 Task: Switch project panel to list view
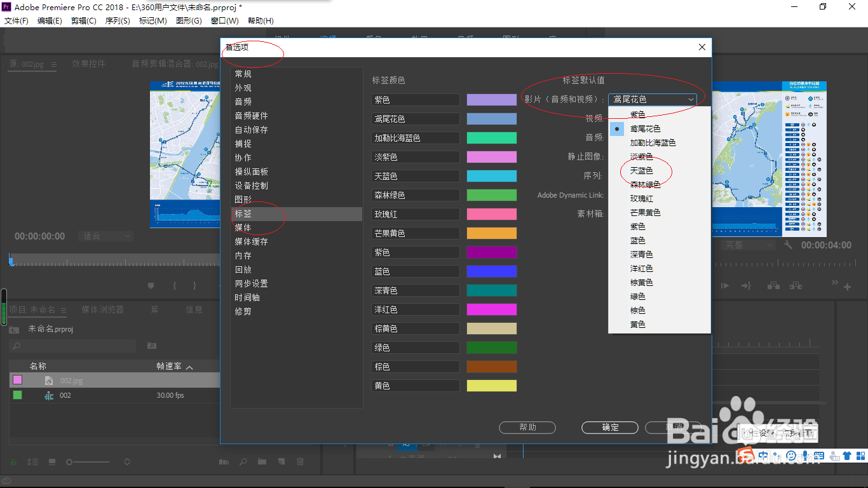pos(34,462)
